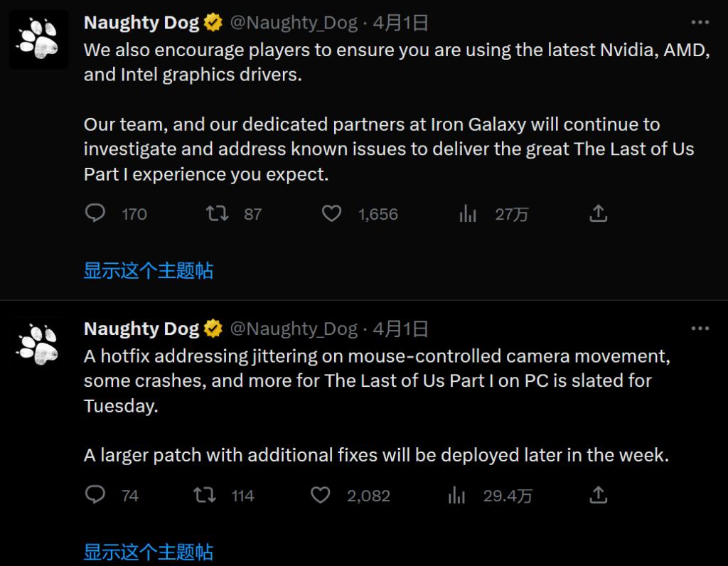The width and height of the screenshot is (728, 566).
Task: Show thread under the hotfix tweet
Action: click(148, 552)
